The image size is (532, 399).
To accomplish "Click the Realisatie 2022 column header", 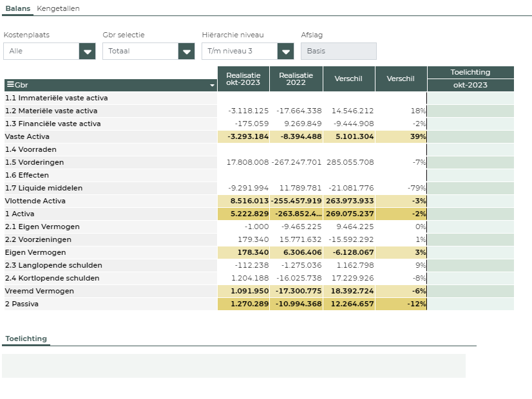I will tap(296, 79).
